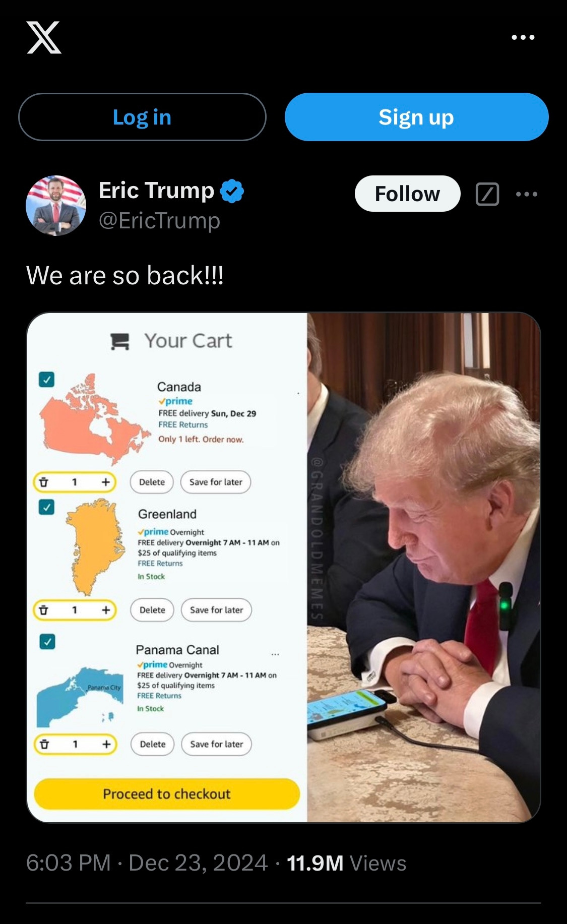This screenshot has height=924, width=567.
Task: Open Eric Trump's profile avatar
Action: (56, 206)
